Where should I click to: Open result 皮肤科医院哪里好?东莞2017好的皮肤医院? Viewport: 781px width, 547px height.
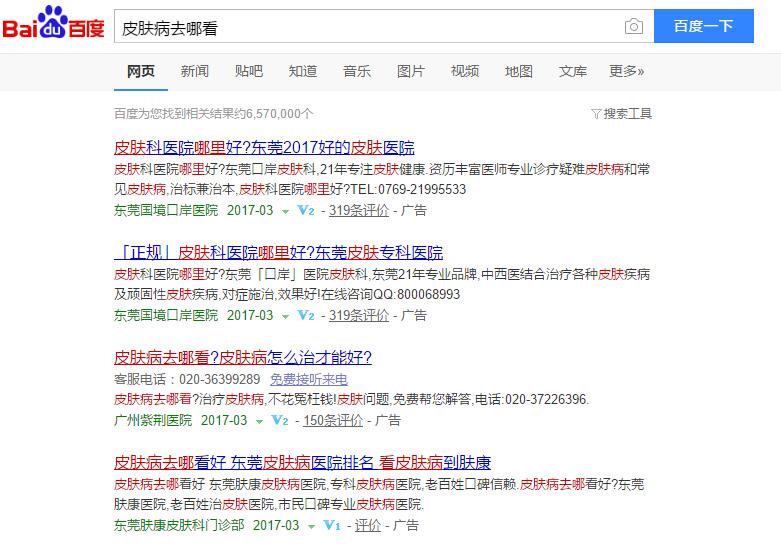point(264,148)
